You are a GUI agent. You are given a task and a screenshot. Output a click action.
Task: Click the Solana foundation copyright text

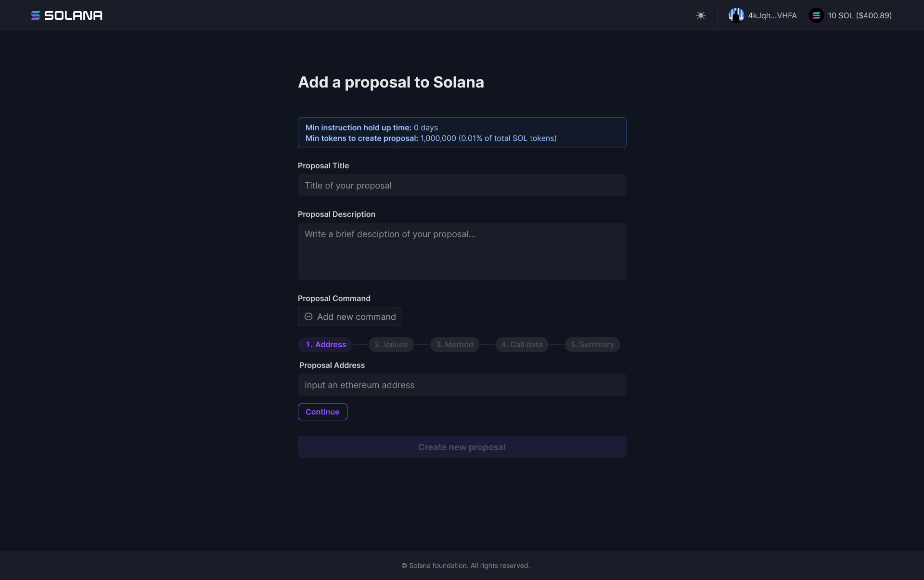(465, 566)
